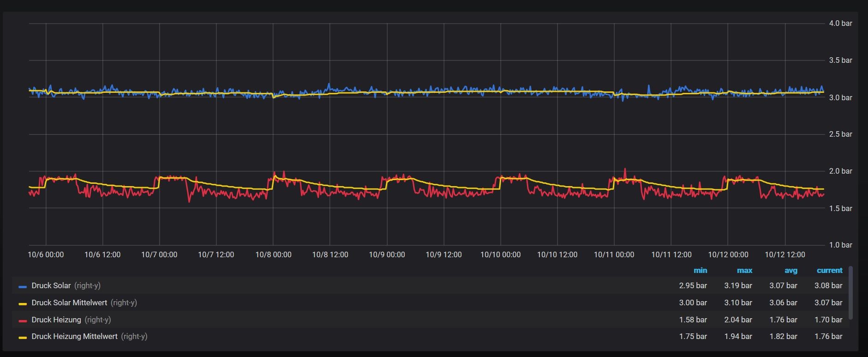The width and height of the screenshot is (868, 357).
Task: Click the yellow Druck Heizung Mittelwert swatch
Action: [23, 338]
